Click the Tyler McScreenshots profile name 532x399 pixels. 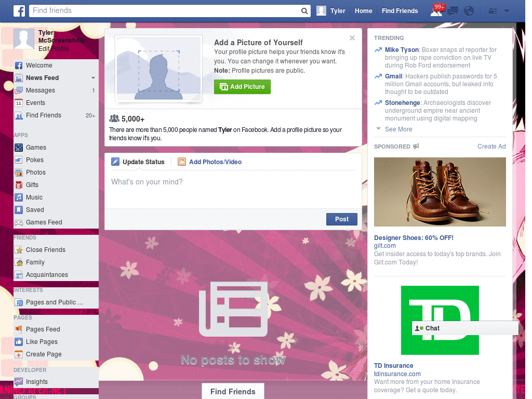[x=61, y=37]
